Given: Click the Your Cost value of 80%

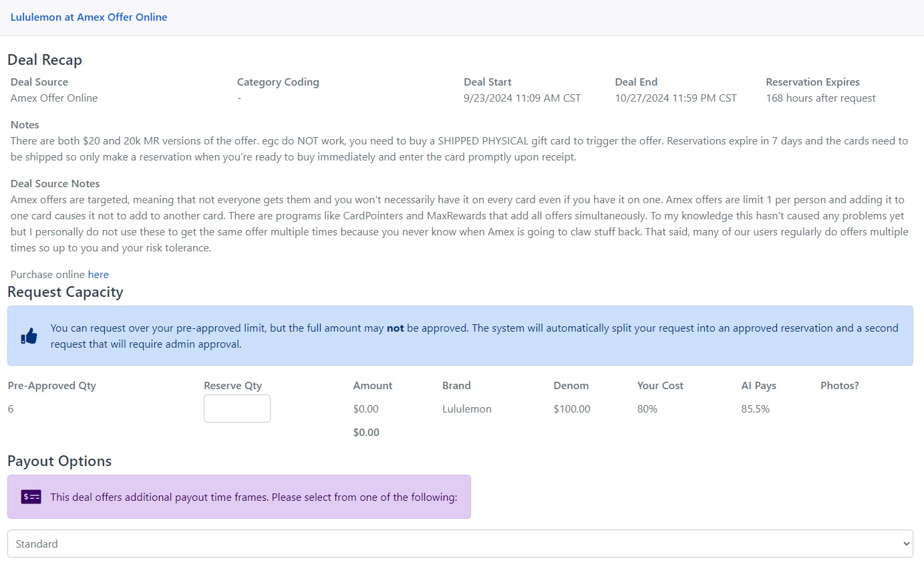Looking at the screenshot, I should [646, 409].
